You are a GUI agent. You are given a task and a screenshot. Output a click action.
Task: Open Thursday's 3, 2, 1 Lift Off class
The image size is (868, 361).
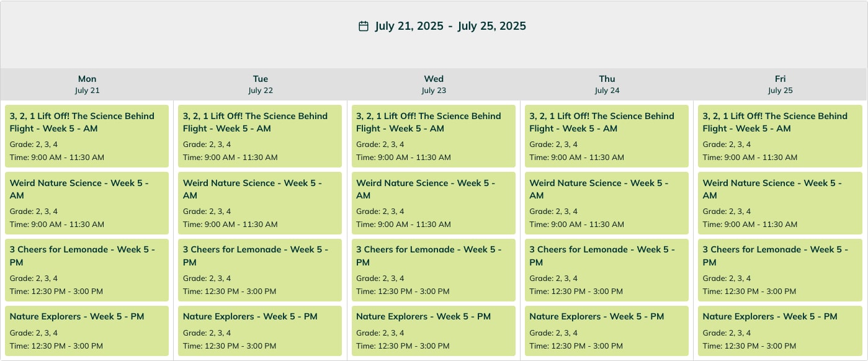(x=607, y=136)
